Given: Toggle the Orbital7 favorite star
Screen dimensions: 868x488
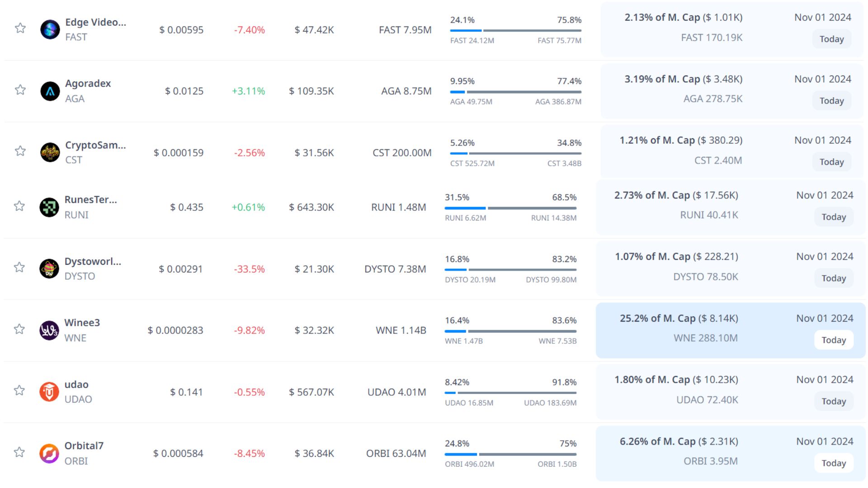Looking at the screenshot, I should point(19,452).
